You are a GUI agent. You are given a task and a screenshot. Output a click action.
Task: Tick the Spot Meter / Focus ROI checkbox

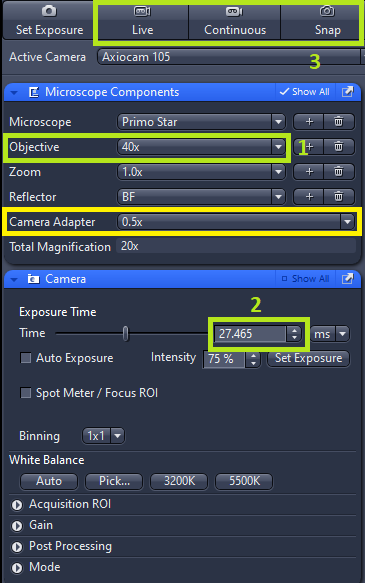point(26,393)
